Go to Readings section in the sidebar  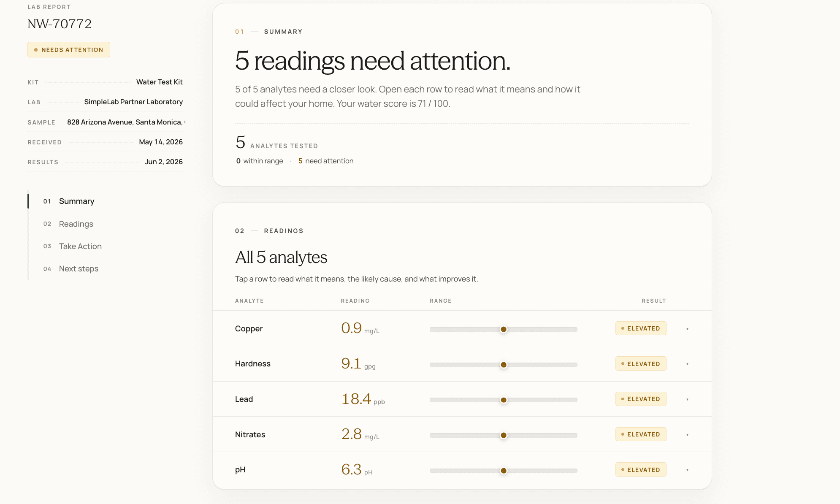coord(68,224)
